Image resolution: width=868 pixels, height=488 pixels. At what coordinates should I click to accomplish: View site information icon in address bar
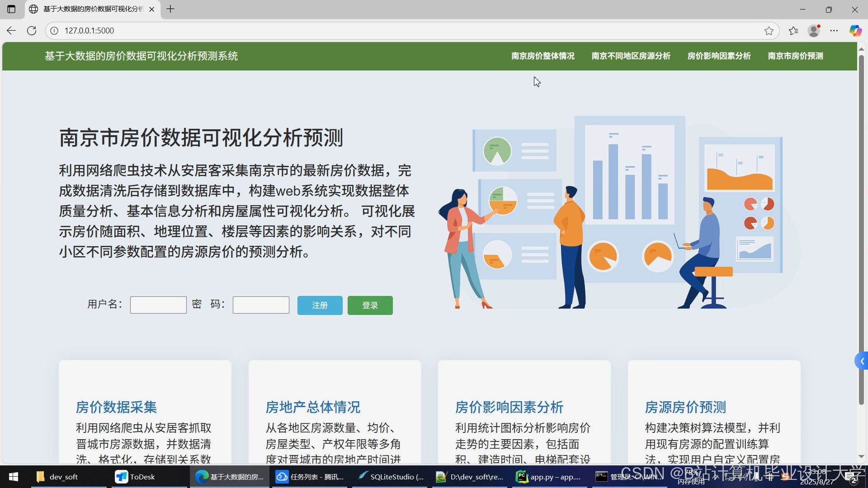tap(54, 31)
